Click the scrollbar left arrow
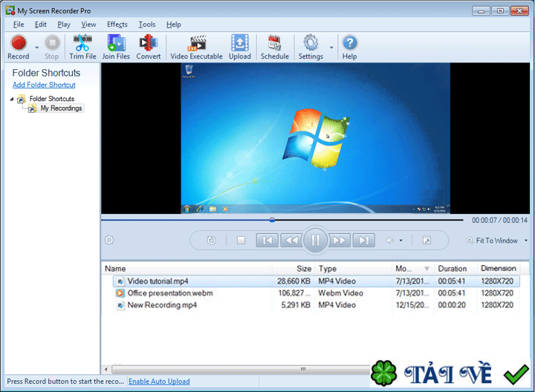The height and width of the screenshot is (392, 535). coord(106,370)
